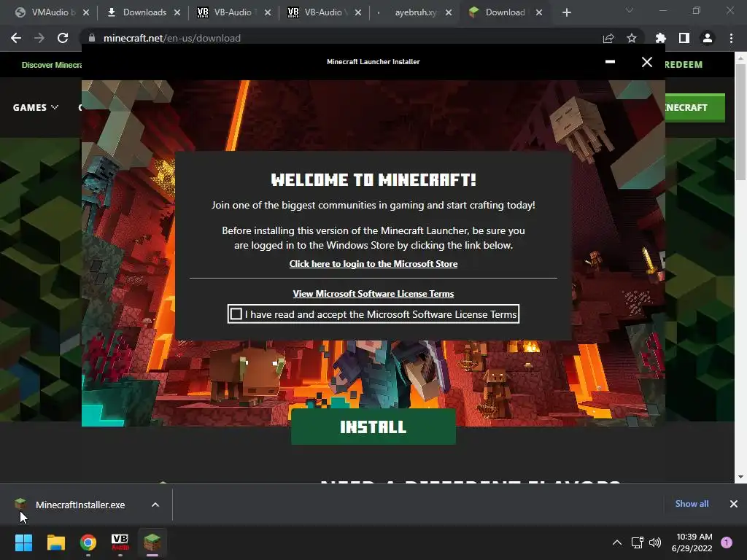
Task: Close the Downloads tab
Action: [177, 12]
